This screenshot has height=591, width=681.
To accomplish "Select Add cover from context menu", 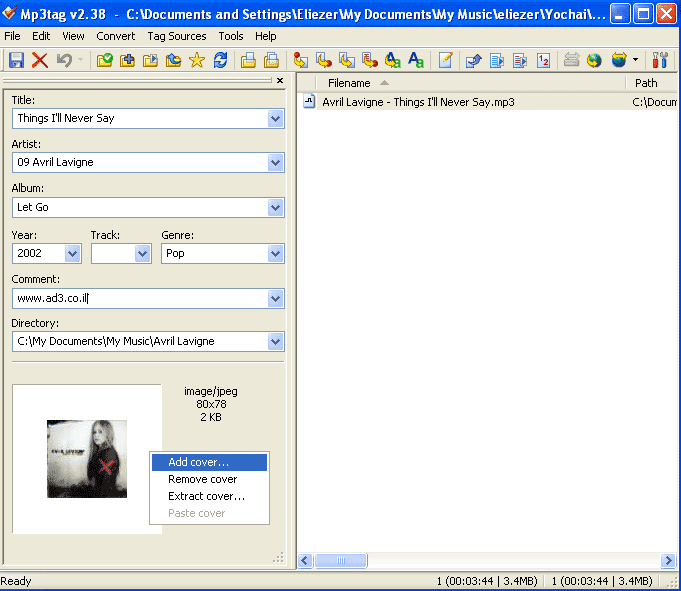I will [198, 462].
